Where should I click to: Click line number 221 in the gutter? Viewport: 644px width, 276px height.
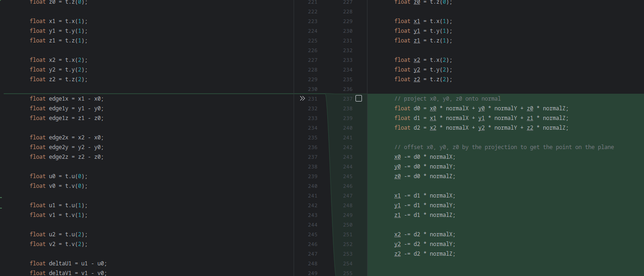[313, 2]
